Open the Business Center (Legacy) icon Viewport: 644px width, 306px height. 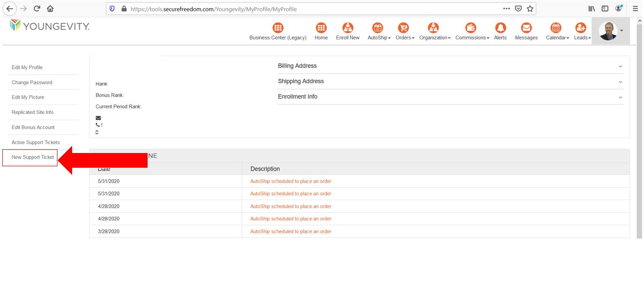coord(278,28)
